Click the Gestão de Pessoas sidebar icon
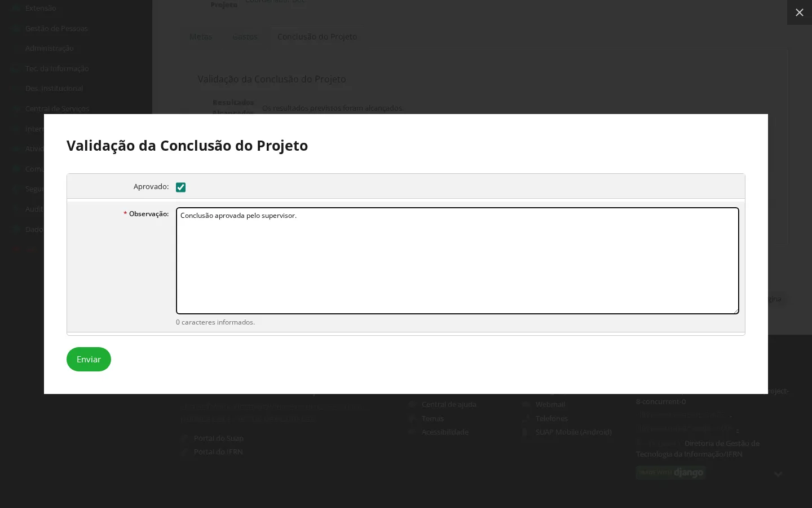812x508 pixels. (x=15, y=29)
